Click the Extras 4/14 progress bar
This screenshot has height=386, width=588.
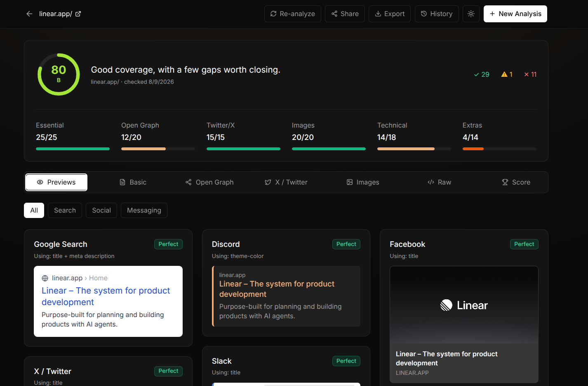click(499, 149)
